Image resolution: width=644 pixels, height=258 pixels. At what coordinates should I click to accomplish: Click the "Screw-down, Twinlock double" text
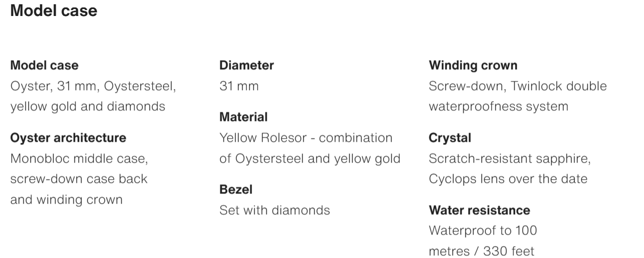coord(517,86)
